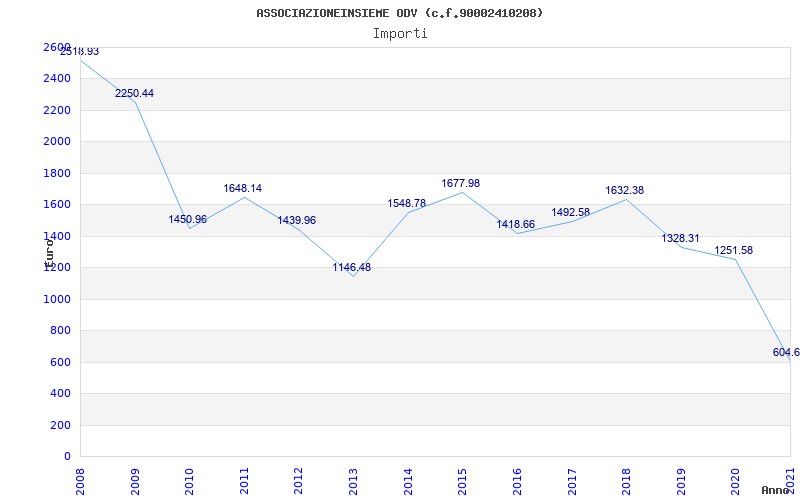
Task: Select the 2250.44 data point label
Action: (134, 93)
